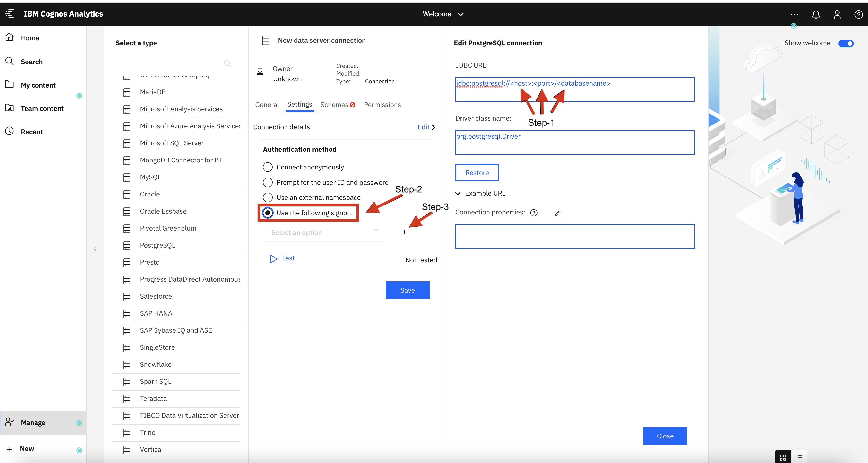Image resolution: width=868 pixels, height=463 pixels.
Task: Click the Teradata data server icon
Action: coord(127,399)
